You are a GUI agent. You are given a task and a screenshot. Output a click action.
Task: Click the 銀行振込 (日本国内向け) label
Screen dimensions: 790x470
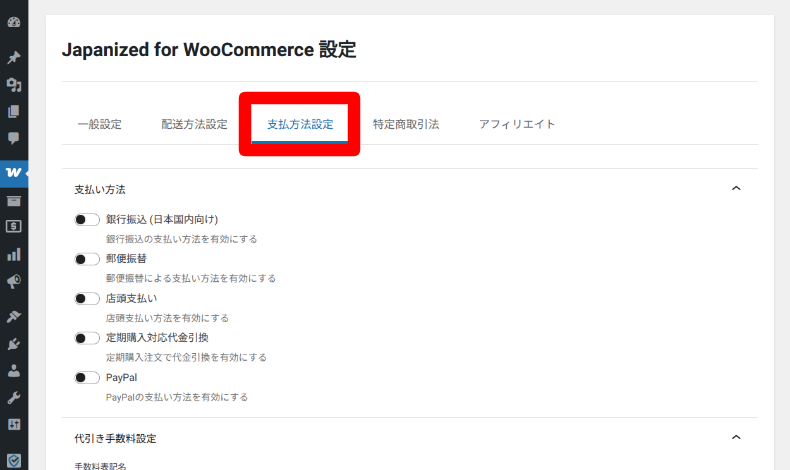(162, 220)
